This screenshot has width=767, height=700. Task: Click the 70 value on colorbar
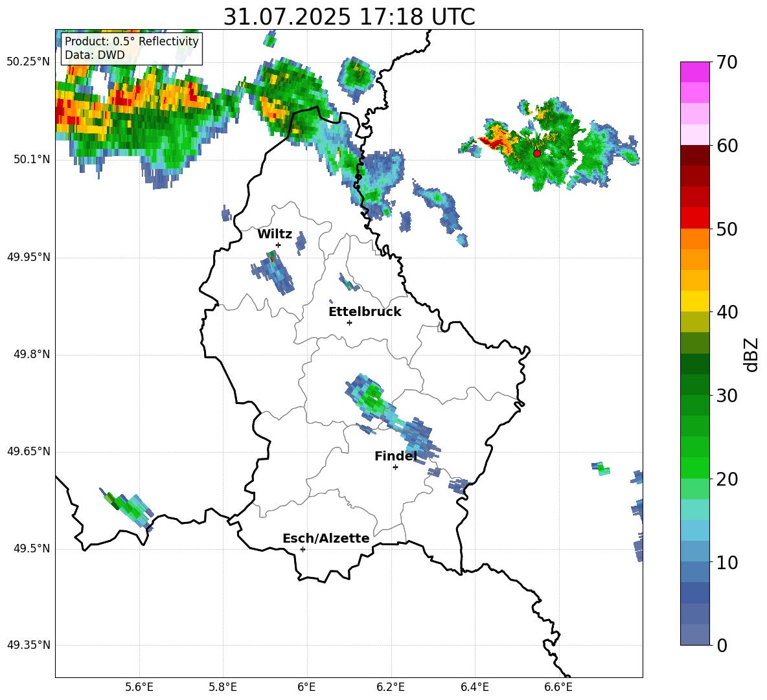pyautogui.click(x=727, y=63)
